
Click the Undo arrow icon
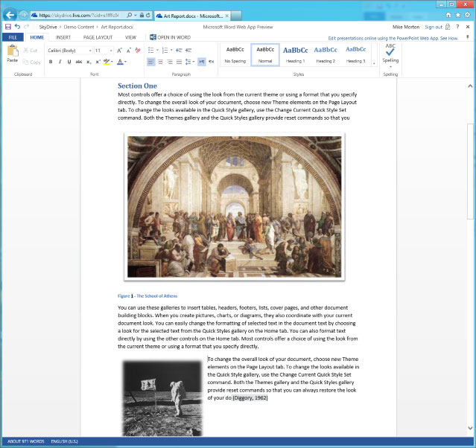point(17,27)
